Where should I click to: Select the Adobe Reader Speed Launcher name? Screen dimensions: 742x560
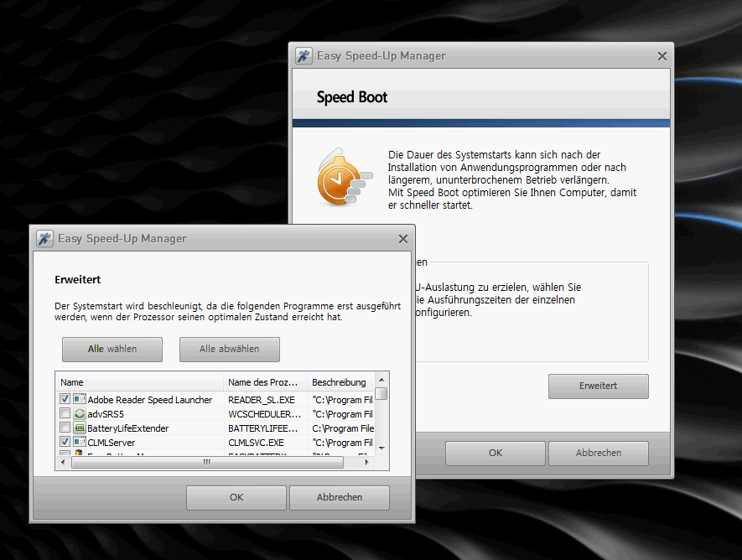tap(150, 400)
